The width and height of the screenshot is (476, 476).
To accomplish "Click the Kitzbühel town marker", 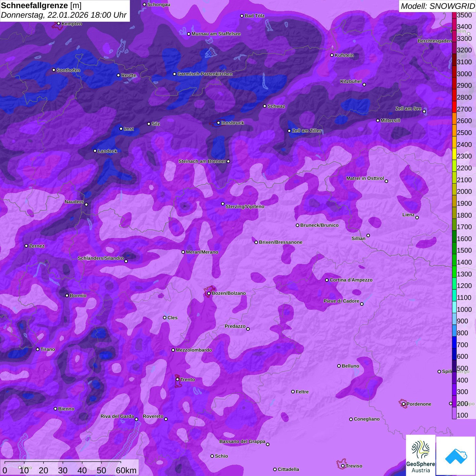I will [364, 85].
